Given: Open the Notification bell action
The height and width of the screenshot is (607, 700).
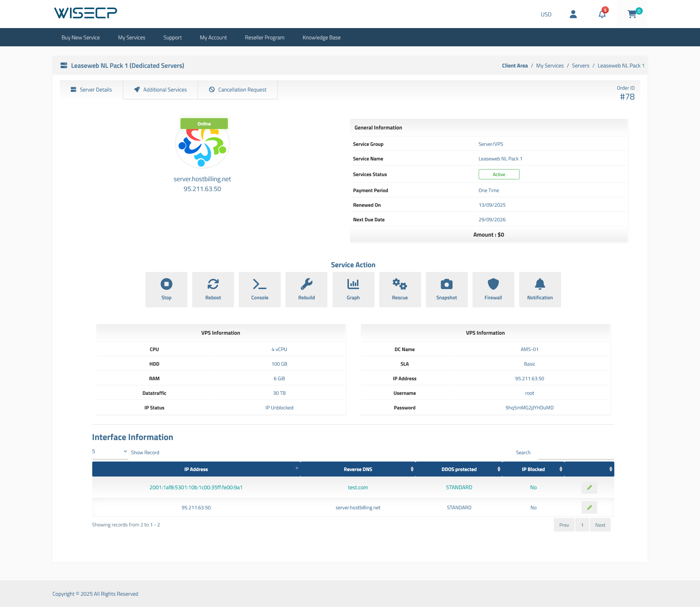Looking at the screenshot, I should 540,289.
